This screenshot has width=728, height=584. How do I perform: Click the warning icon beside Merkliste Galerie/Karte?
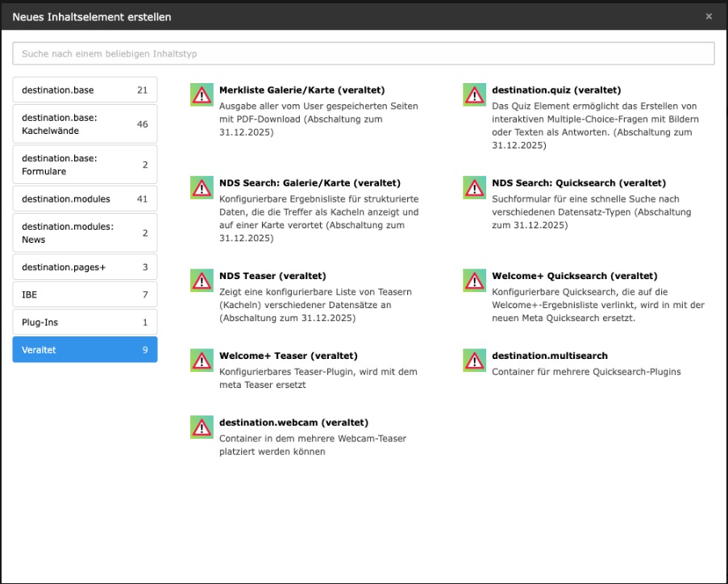click(x=201, y=94)
